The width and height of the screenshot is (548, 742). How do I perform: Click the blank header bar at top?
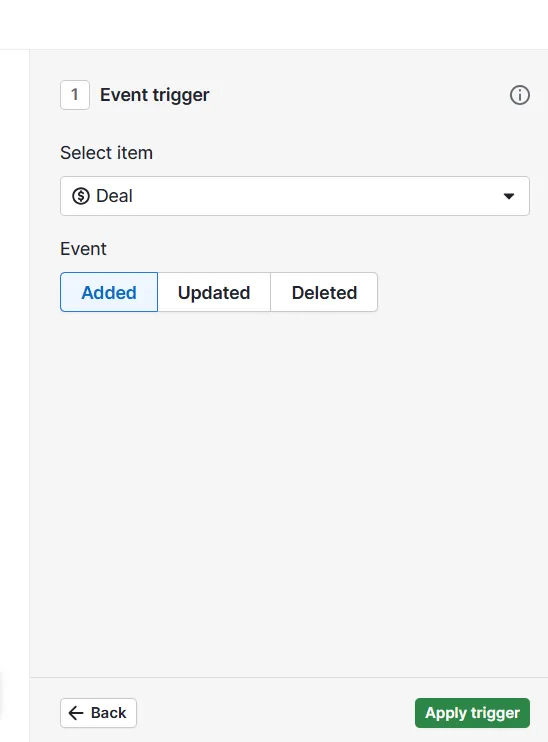tap(274, 25)
